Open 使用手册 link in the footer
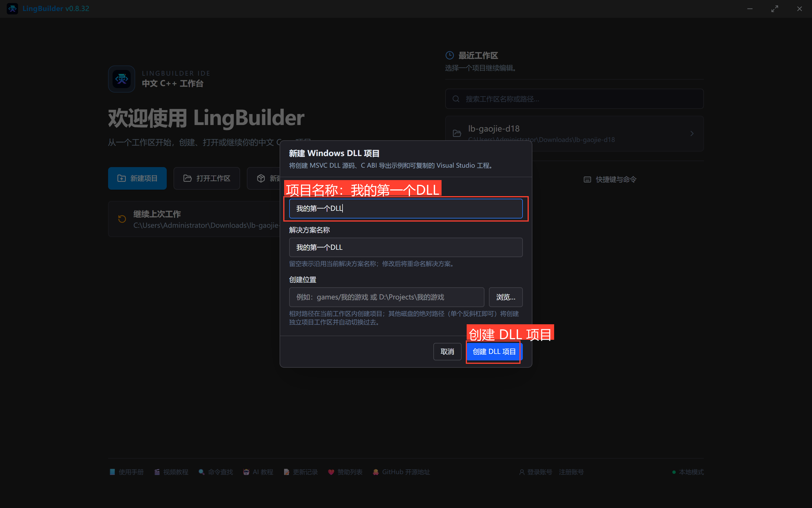The height and width of the screenshot is (508, 812). [x=127, y=472]
